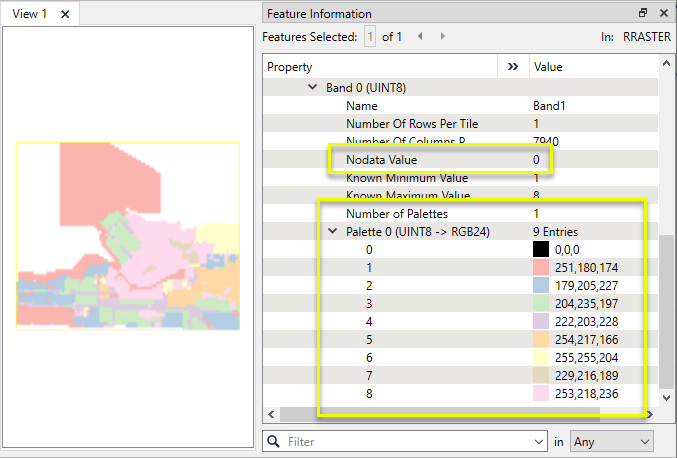This screenshot has width=677, height=458.
Task: Switch to the View 1 tab
Action: click(30, 14)
